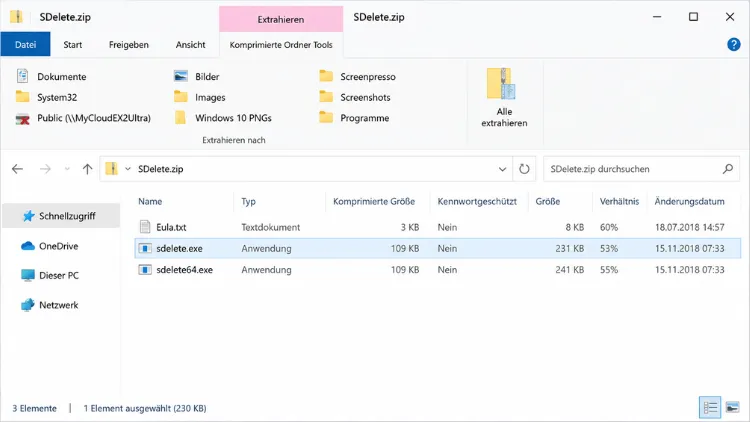Sort by Kennwortgeschützt column header
The height and width of the screenshot is (422, 750).
[477, 201]
